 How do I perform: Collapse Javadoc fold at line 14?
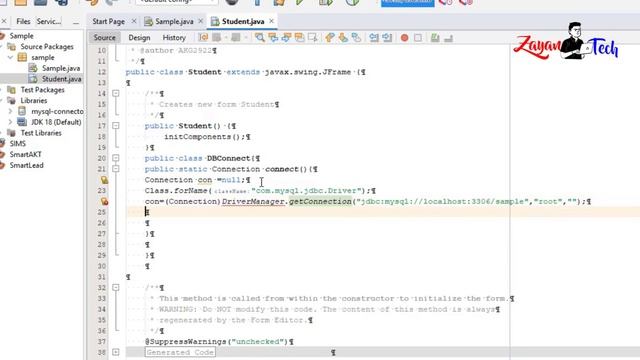pyautogui.click(x=116, y=93)
